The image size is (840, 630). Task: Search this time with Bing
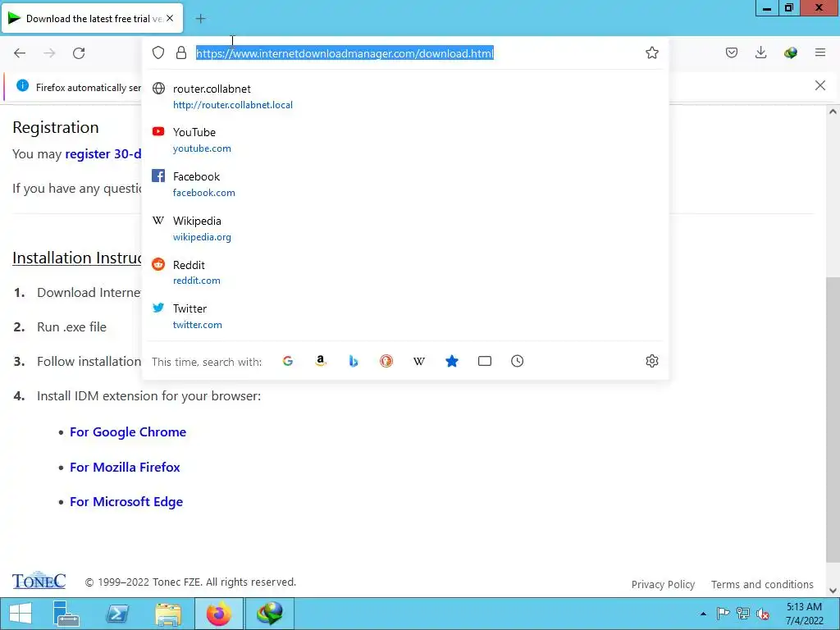[x=354, y=361]
